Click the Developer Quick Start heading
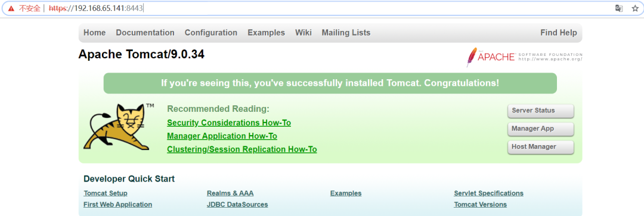The height and width of the screenshot is (216, 644). pyautogui.click(x=129, y=179)
